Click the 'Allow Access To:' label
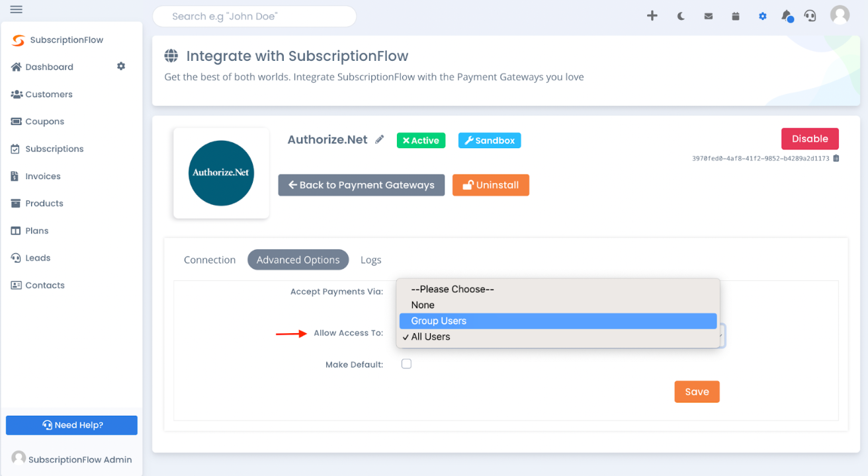Image resolution: width=868 pixels, height=476 pixels. click(349, 333)
